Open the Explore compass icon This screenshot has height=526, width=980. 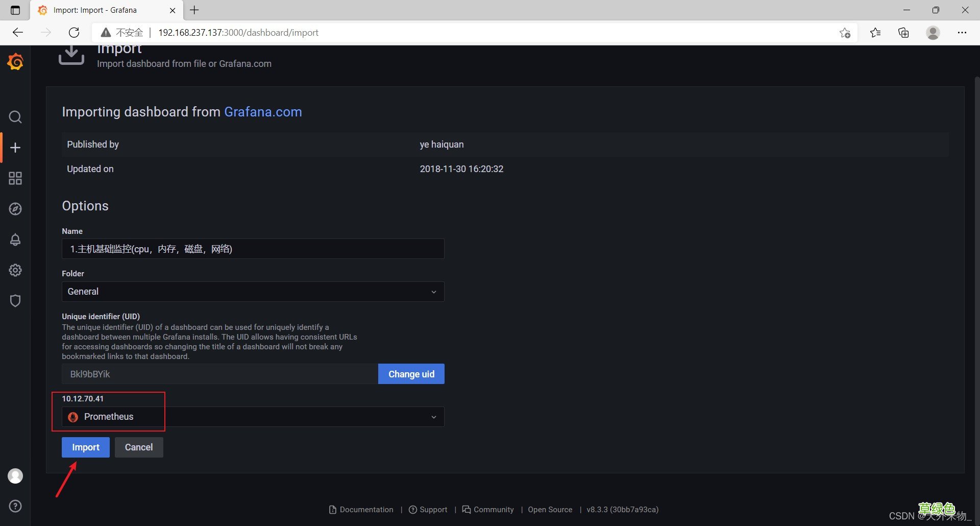pos(15,209)
